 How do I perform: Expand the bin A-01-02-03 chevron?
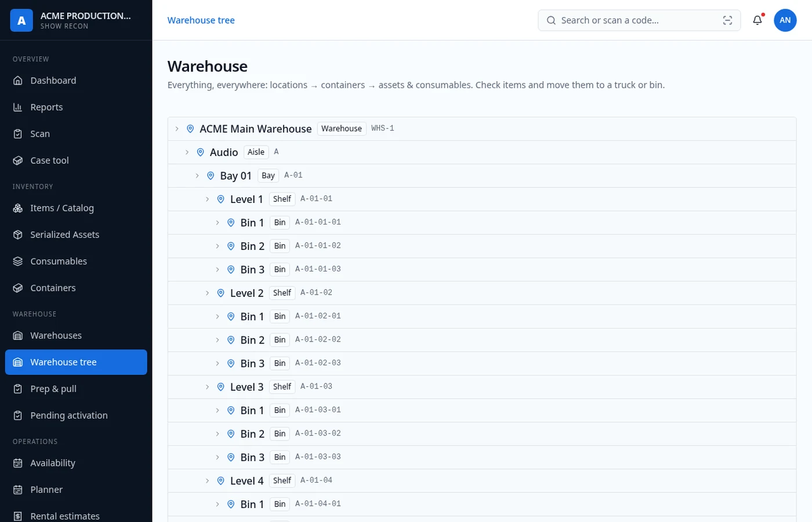[217, 364]
